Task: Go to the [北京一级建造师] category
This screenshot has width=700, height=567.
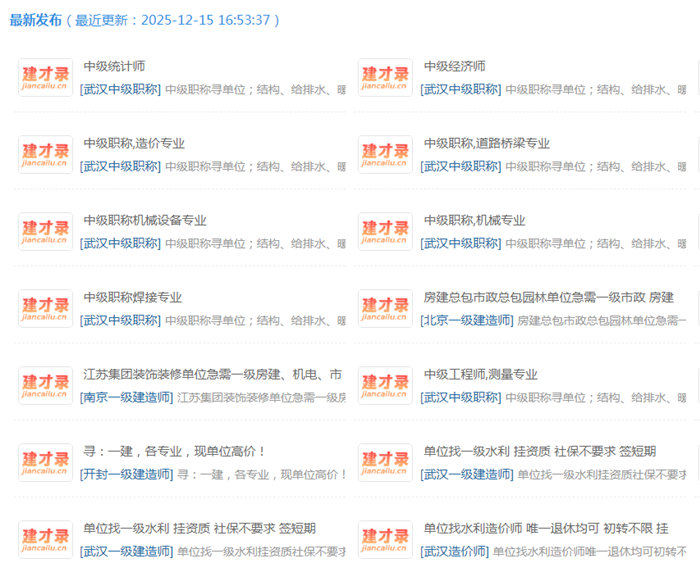Action: [x=466, y=321]
